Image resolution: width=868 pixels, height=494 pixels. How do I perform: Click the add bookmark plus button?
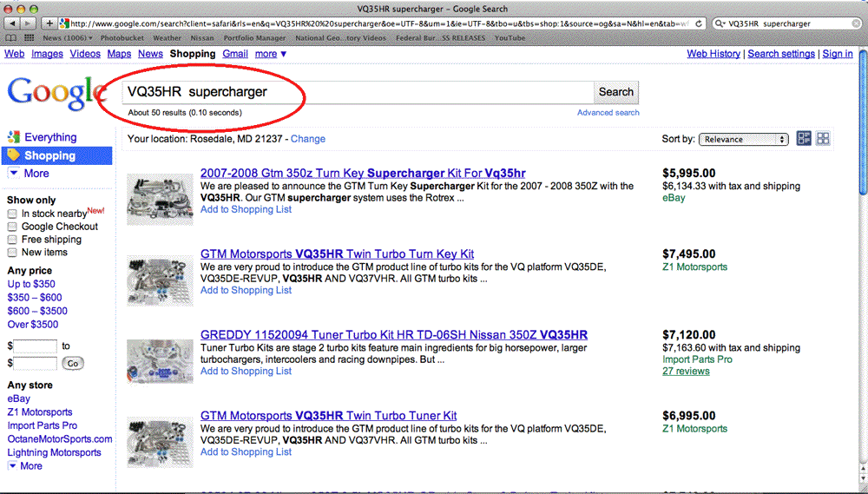click(x=49, y=23)
